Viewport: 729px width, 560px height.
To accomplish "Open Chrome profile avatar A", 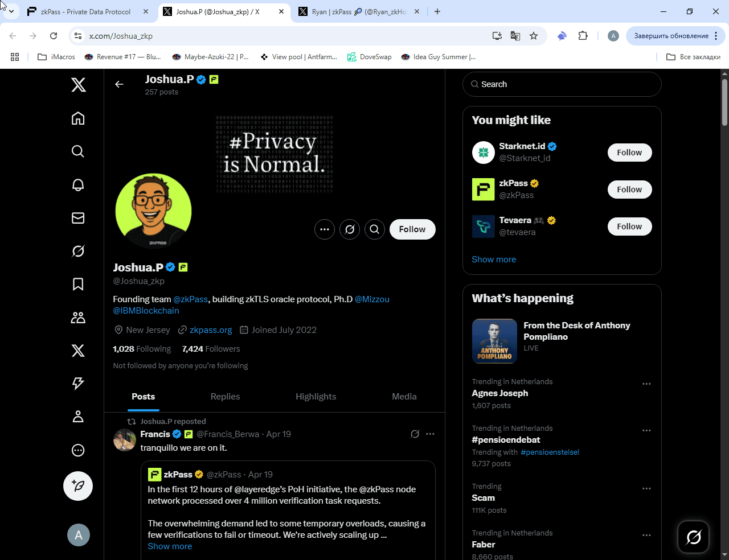I will point(613,36).
